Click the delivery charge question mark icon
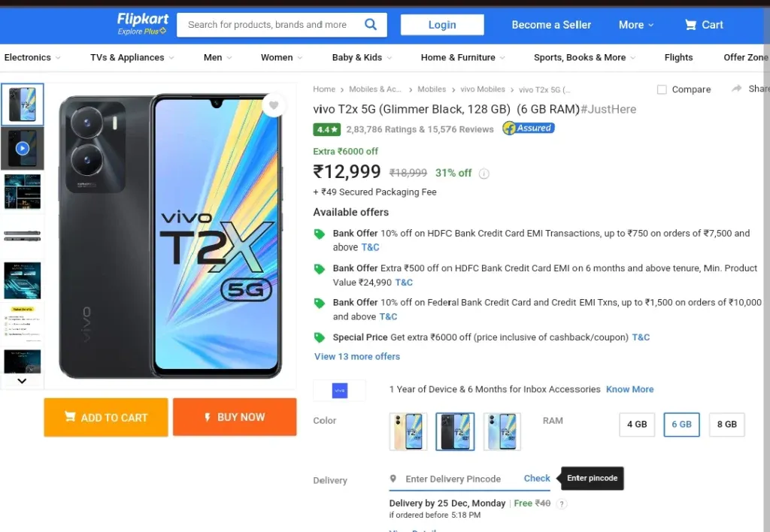The image size is (770, 532). click(562, 504)
